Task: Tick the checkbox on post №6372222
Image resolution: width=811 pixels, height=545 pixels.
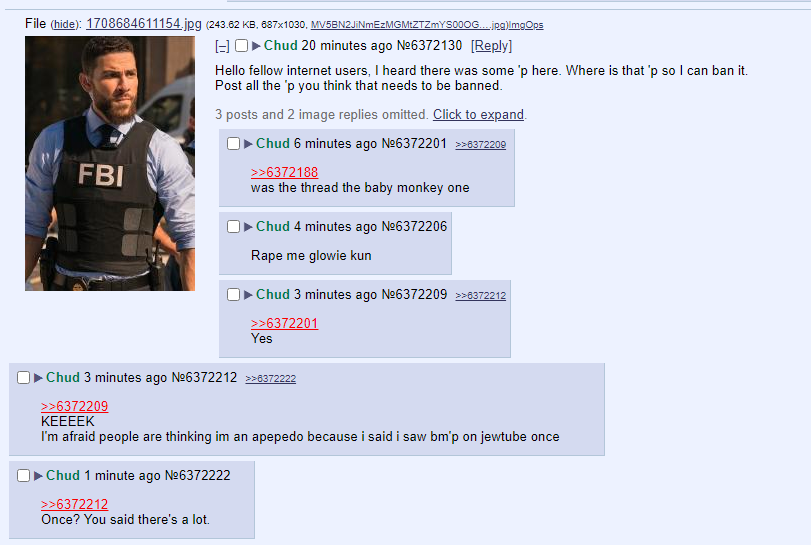Action: [x=23, y=476]
